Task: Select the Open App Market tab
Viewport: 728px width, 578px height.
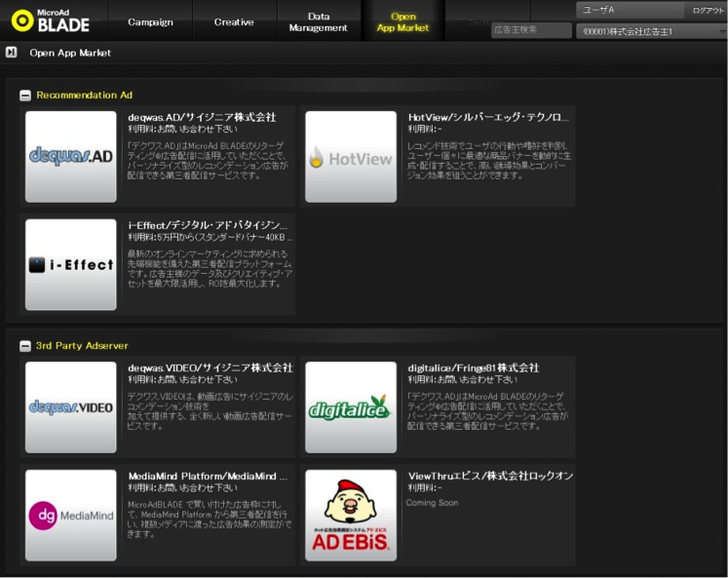Action: tap(402, 21)
